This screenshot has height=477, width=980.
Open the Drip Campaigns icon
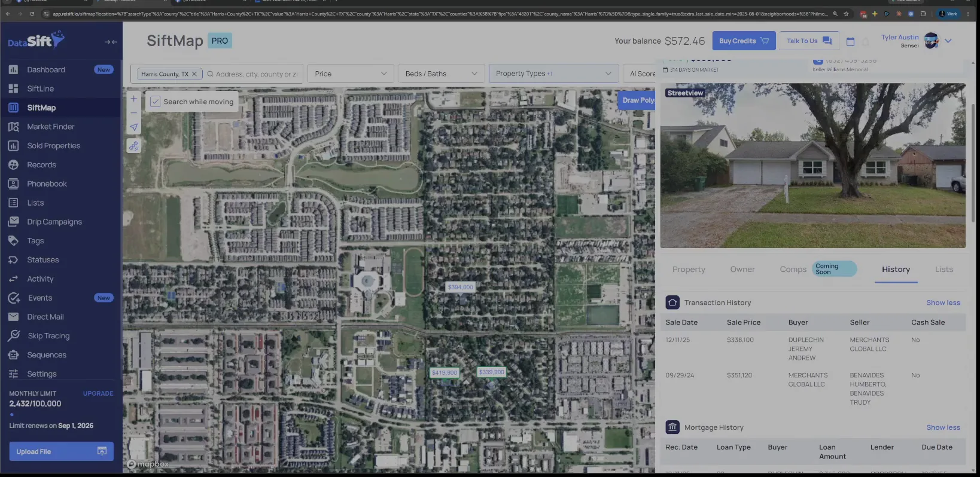tap(13, 222)
